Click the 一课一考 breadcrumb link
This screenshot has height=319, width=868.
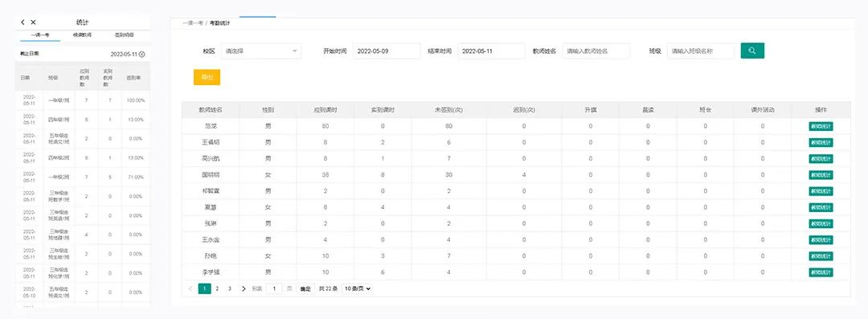click(192, 23)
